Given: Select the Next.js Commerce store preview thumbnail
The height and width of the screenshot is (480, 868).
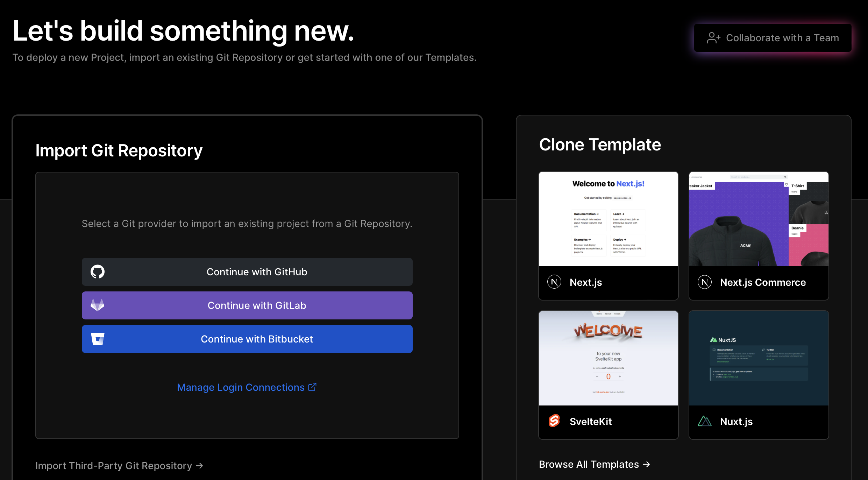Looking at the screenshot, I should pyautogui.click(x=759, y=219).
